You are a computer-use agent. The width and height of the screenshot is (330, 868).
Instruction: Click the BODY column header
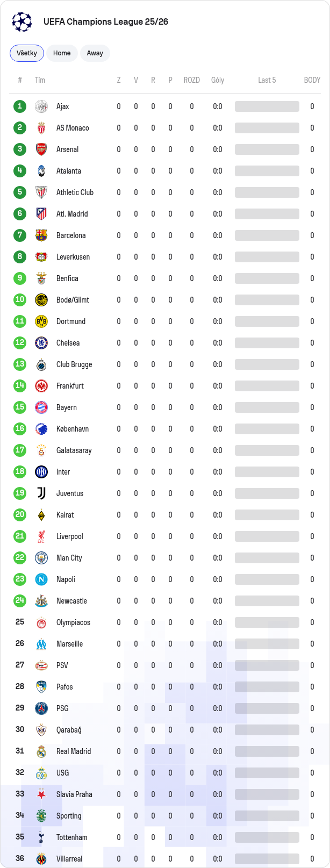[312, 80]
